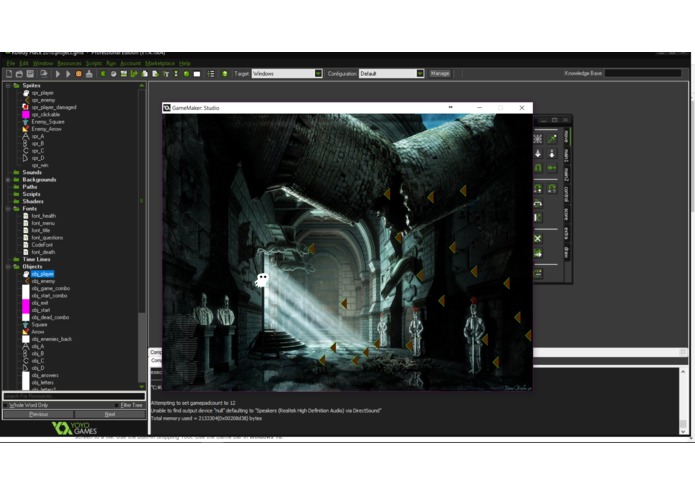Collapse the Sprites folder
Screen dimensions: 695x494
[8, 86]
